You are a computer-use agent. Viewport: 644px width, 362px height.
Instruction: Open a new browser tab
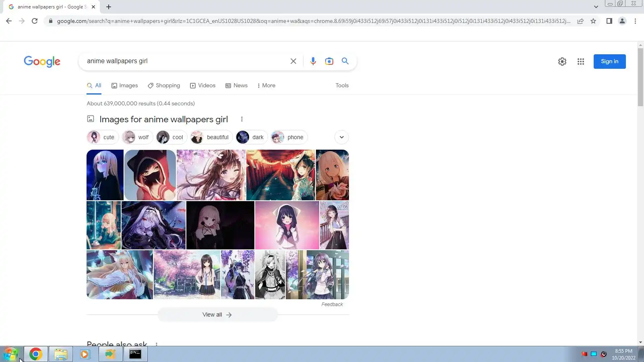tap(109, 7)
